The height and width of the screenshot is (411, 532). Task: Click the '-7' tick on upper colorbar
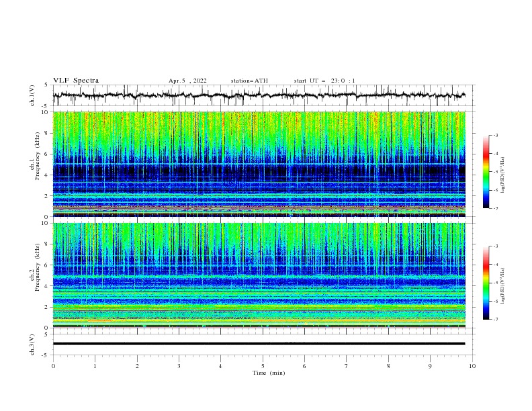(495, 208)
